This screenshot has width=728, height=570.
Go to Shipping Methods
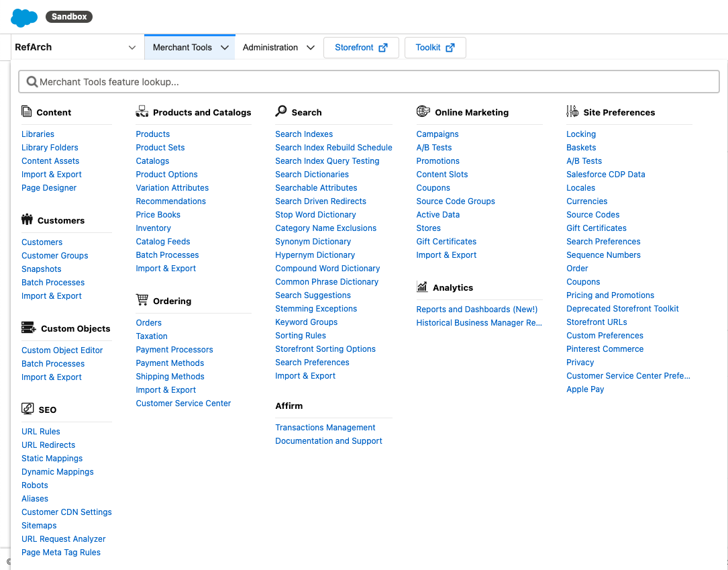[170, 376]
